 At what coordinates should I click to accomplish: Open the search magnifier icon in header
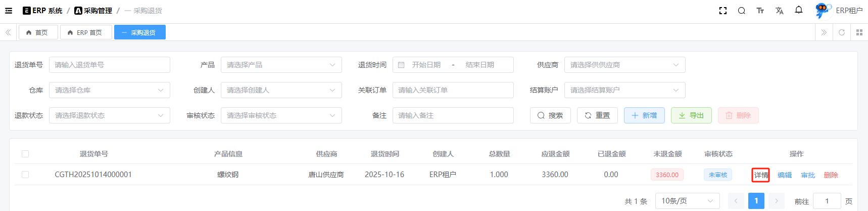click(x=741, y=11)
